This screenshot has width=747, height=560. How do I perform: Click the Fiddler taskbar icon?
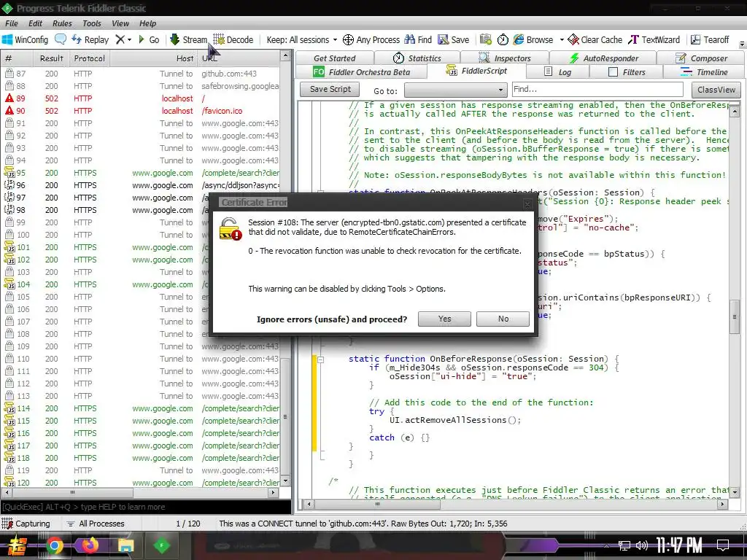coord(161,545)
